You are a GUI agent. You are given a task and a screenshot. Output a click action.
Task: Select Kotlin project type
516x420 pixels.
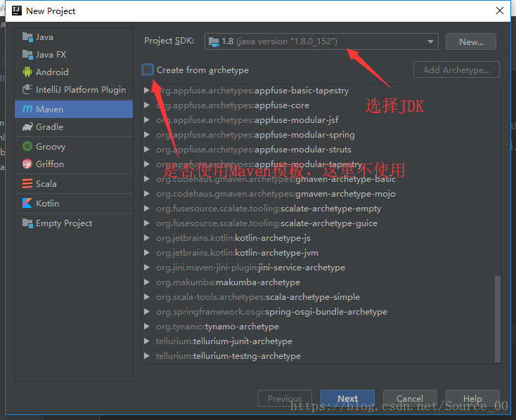point(74,203)
